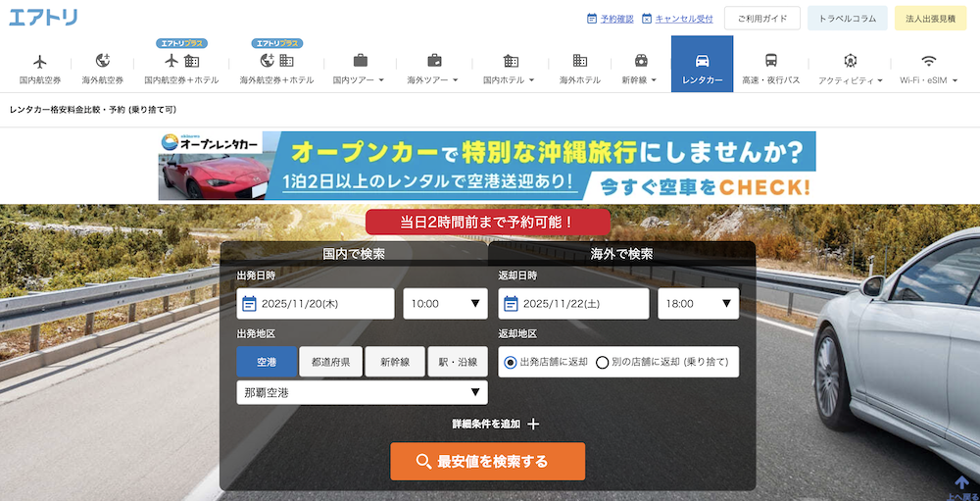Select 別の店舗に返却 (乗り捨て) radio option
The image size is (980, 501).
602,362
